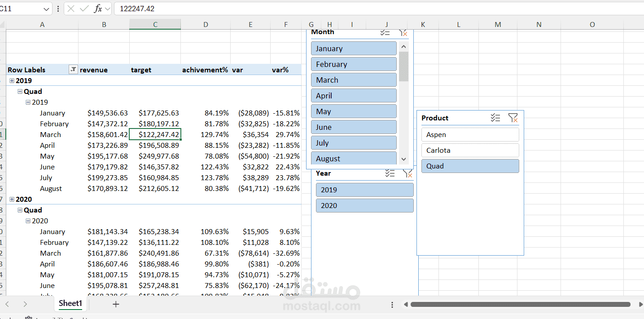Collapse the Quad group under 2019
Image resolution: width=644 pixels, height=319 pixels.
click(x=19, y=91)
